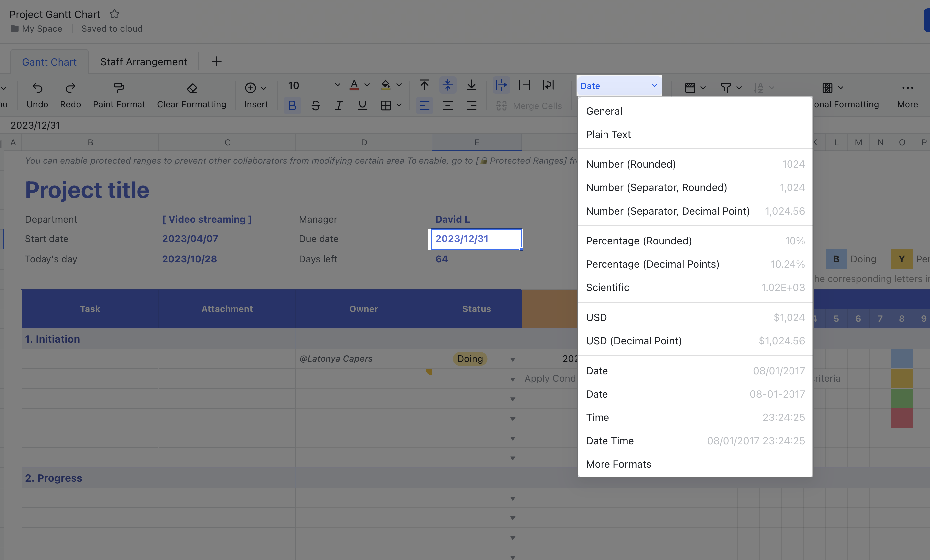The image size is (930, 560).
Task: Select wrap text icon
Action: point(548,85)
